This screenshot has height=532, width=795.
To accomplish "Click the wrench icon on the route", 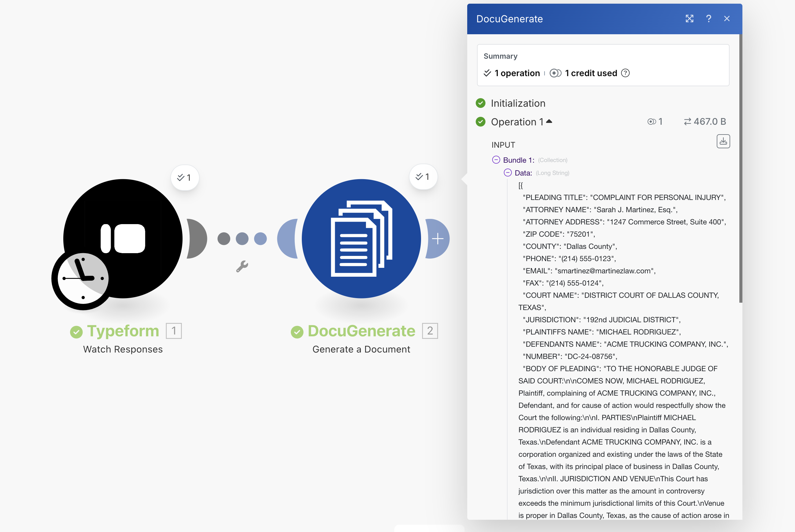I will pos(242,266).
